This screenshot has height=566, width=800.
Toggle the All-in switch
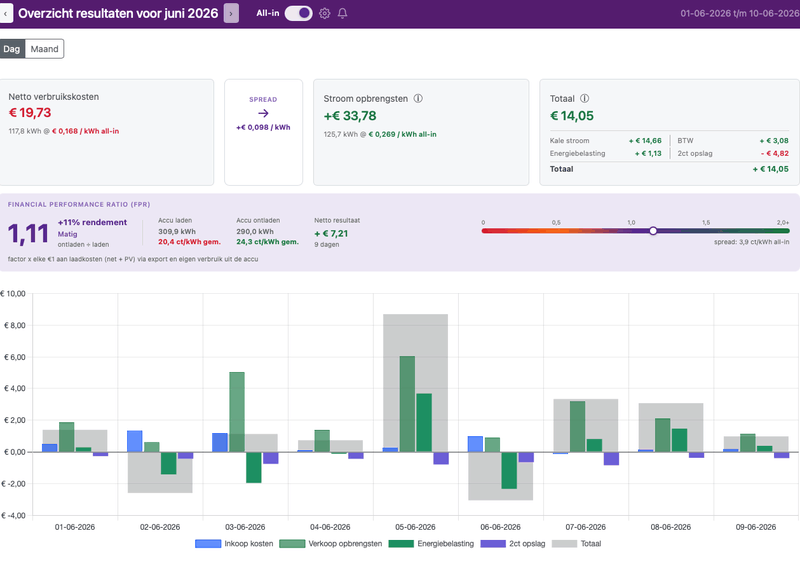(x=298, y=13)
